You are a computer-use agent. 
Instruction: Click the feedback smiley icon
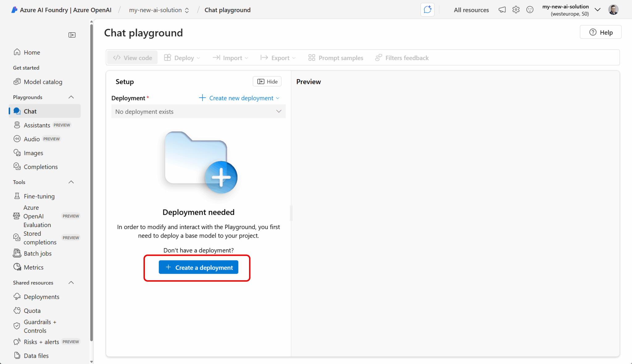530,10
